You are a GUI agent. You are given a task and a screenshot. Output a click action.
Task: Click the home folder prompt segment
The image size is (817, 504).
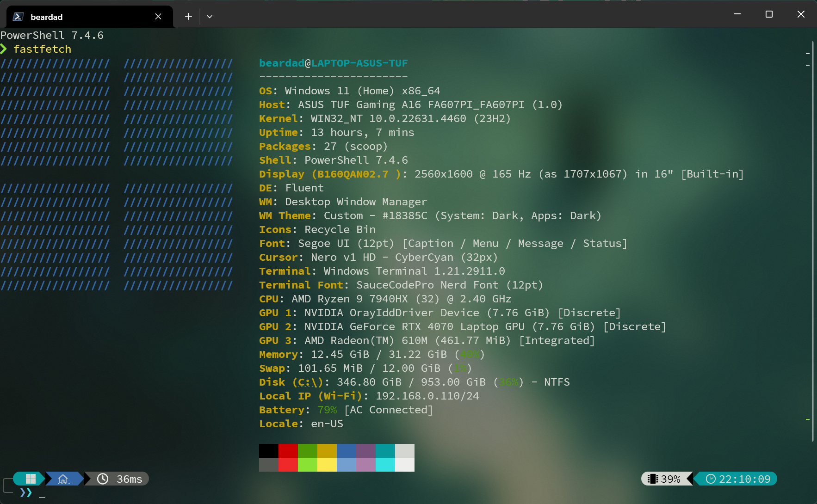tap(63, 479)
